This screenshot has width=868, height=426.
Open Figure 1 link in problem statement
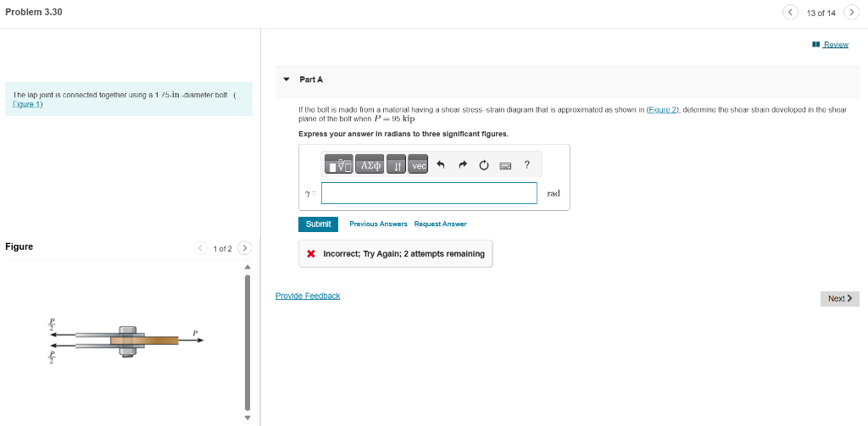pos(26,104)
